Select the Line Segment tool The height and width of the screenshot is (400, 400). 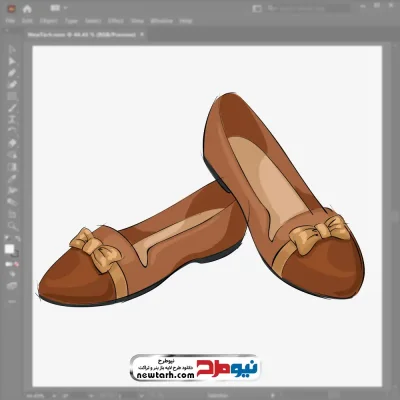12,108
